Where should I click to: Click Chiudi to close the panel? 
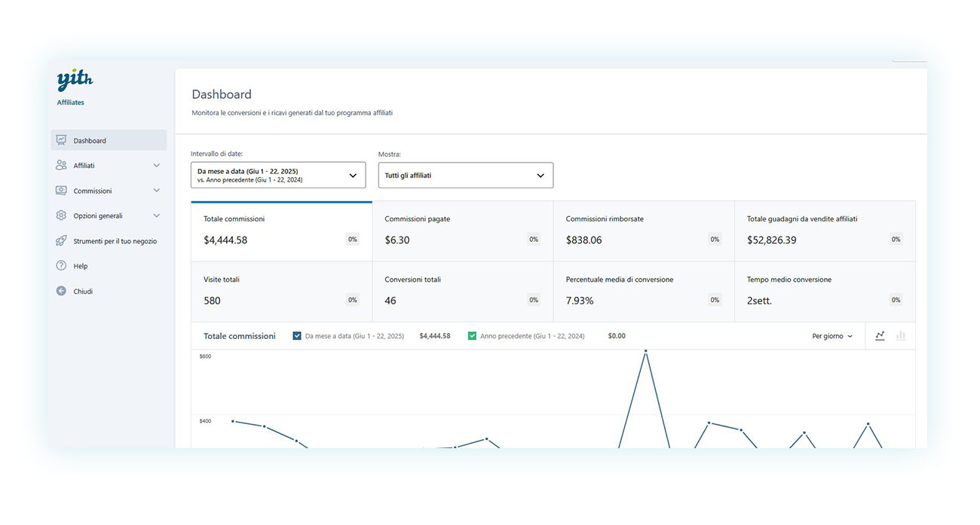[109, 291]
